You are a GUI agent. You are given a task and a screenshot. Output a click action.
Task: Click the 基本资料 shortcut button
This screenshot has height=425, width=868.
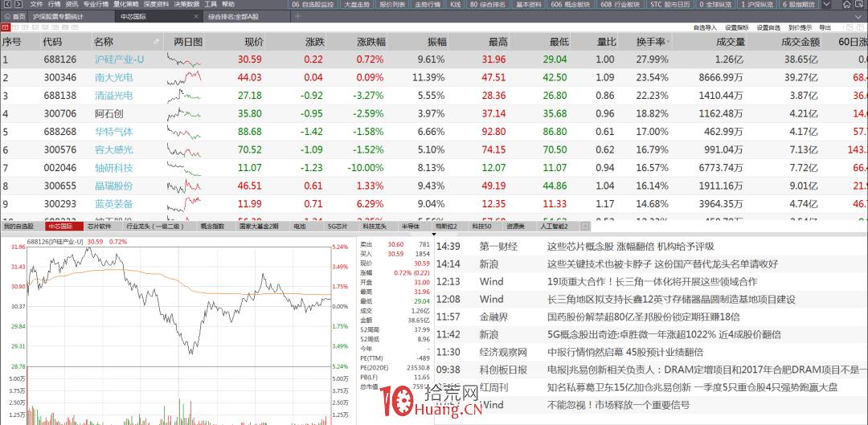point(529,5)
